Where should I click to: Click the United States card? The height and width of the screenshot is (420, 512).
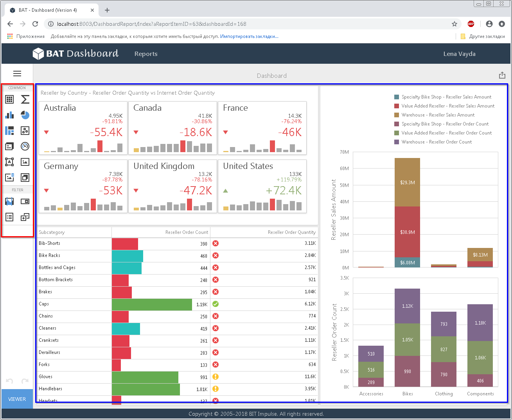(x=262, y=186)
